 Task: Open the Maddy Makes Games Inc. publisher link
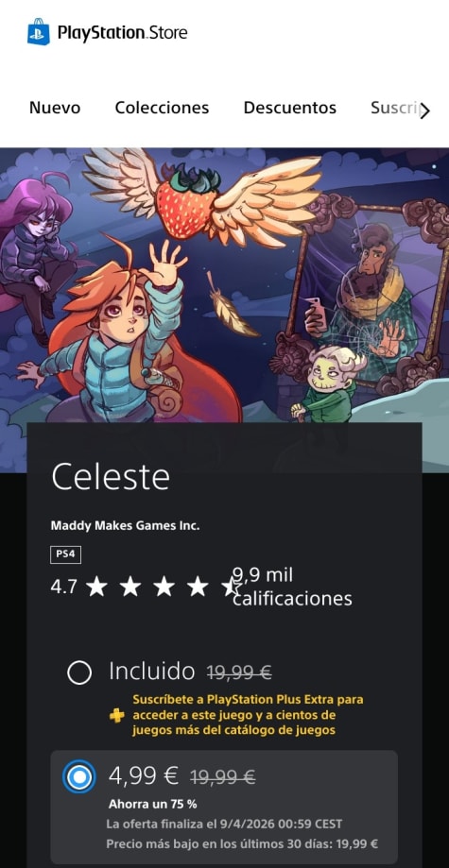click(125, 525)
